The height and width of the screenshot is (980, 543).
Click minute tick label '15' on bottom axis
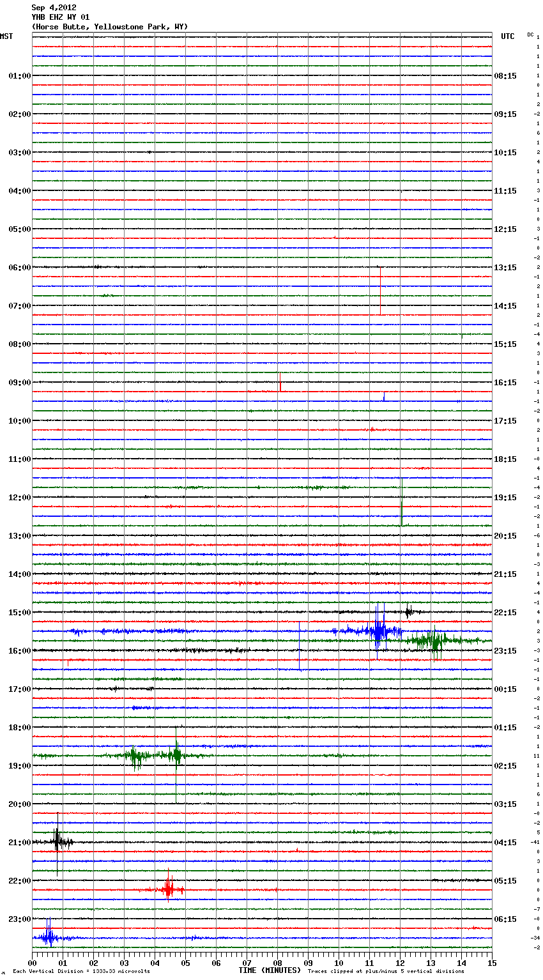coord(492,963)
